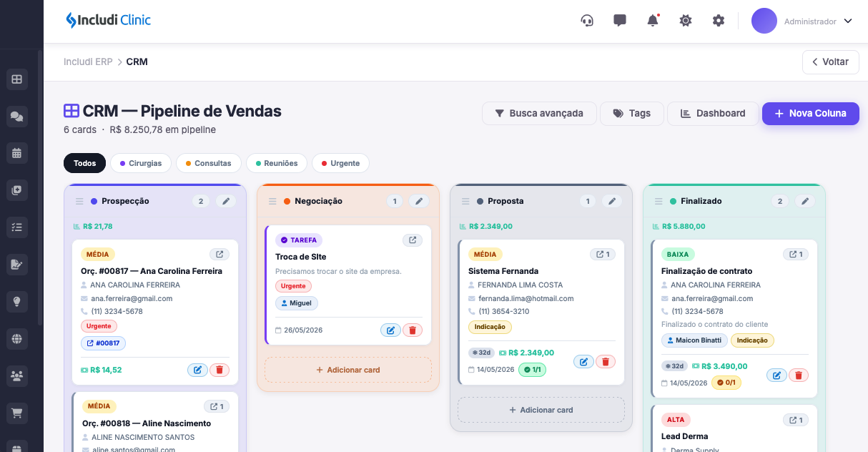Create a Nova Coluna
The height and width of the screenshot is (452, 868).
coord(811,113)
